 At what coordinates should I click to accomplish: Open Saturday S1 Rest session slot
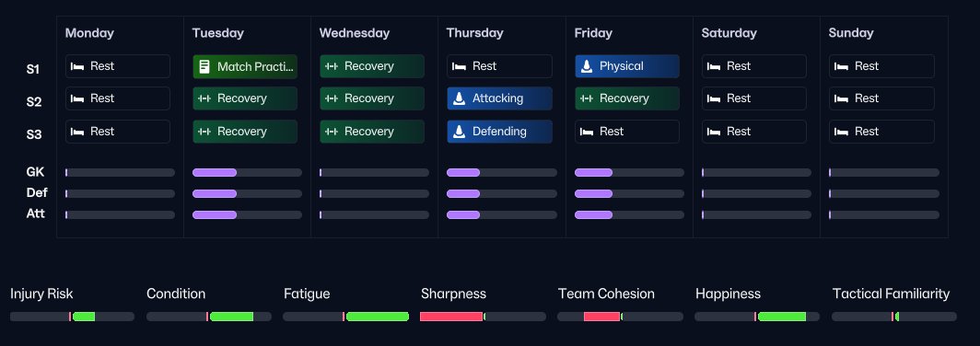pyautogui.click(x=754, y=66)
